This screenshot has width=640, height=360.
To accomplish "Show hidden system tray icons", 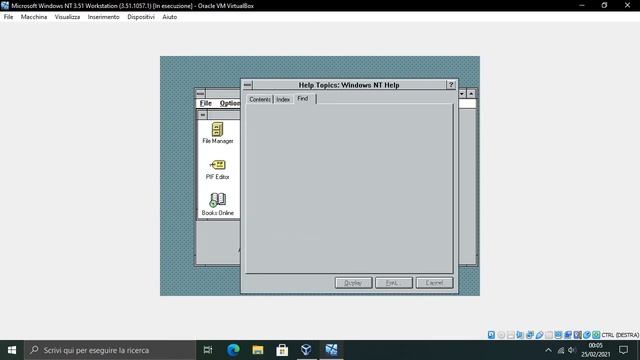I will click(x=548, y=350).
